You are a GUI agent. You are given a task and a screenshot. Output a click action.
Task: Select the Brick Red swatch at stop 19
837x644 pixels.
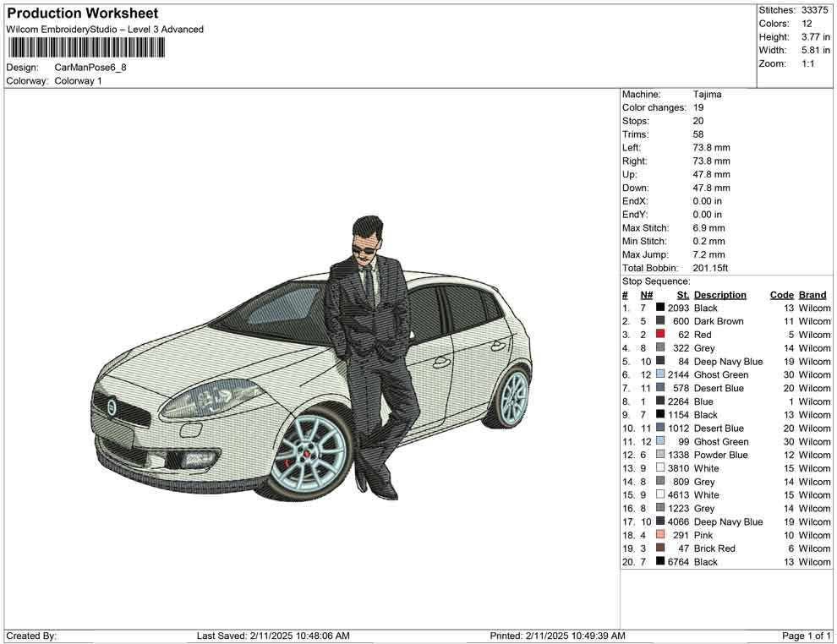coord(659,548)
